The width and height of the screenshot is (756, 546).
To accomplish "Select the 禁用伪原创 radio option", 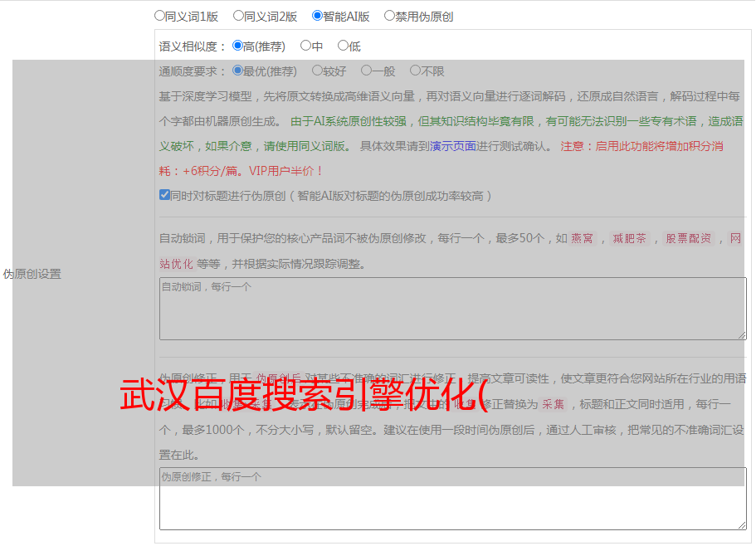I will [x=389, y=16].
